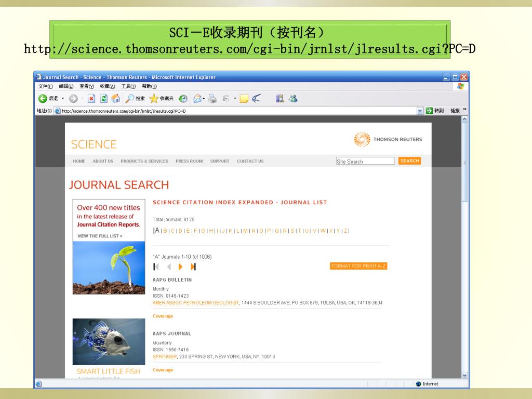Open the 工具(T) menu
This screenshot has width=532, height=399.
click(x=129, y=86)
